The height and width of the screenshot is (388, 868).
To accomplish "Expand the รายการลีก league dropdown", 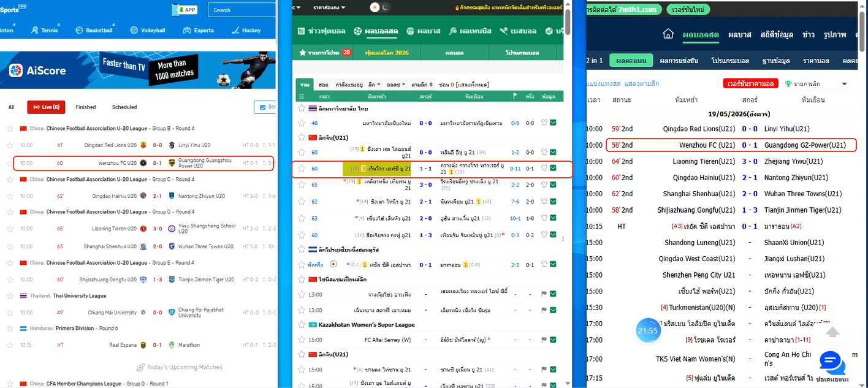I will pyautogui.click(x=818, y=84).
